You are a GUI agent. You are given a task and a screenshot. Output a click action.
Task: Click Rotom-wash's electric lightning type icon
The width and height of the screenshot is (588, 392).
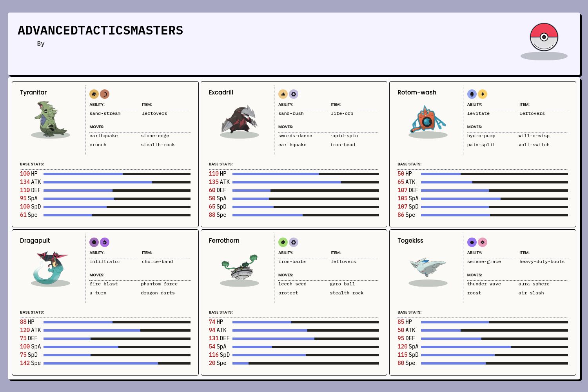point(483,94)
